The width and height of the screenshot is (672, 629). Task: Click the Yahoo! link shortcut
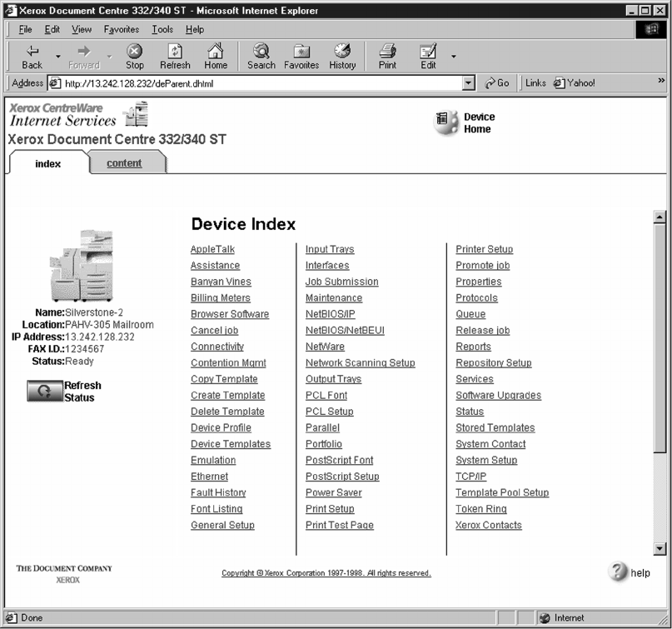point(575,83)
